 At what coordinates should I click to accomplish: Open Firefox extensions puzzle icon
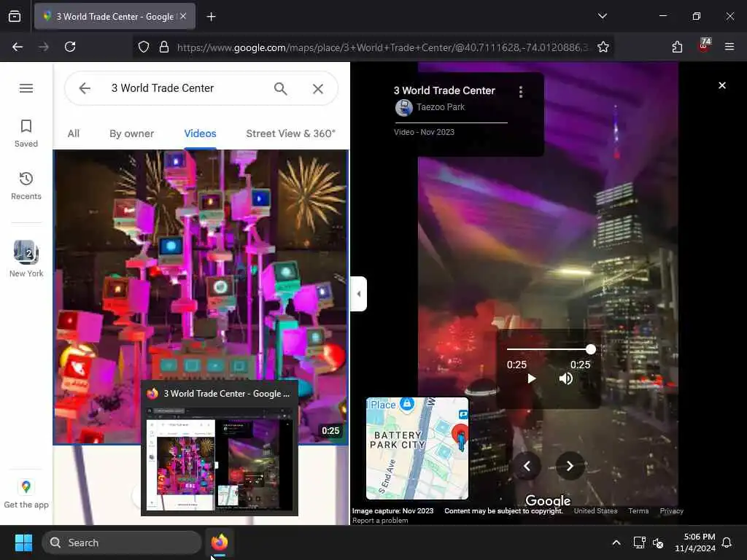click(x=677, y=47)
